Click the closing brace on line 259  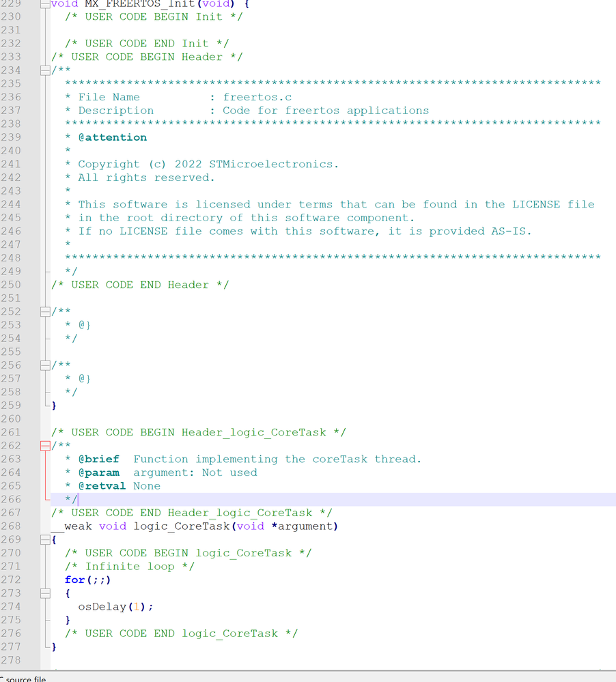click(x=54, y=406)
